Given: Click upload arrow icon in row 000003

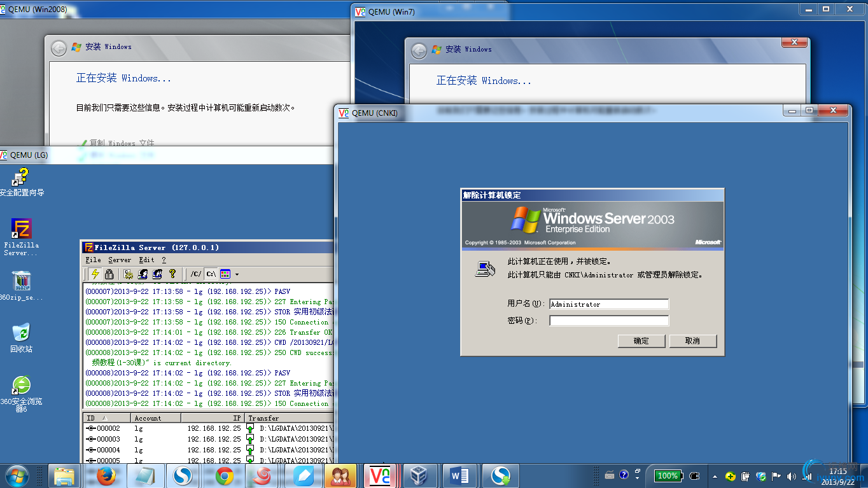Looking at the screenshot, I should 250,439.
